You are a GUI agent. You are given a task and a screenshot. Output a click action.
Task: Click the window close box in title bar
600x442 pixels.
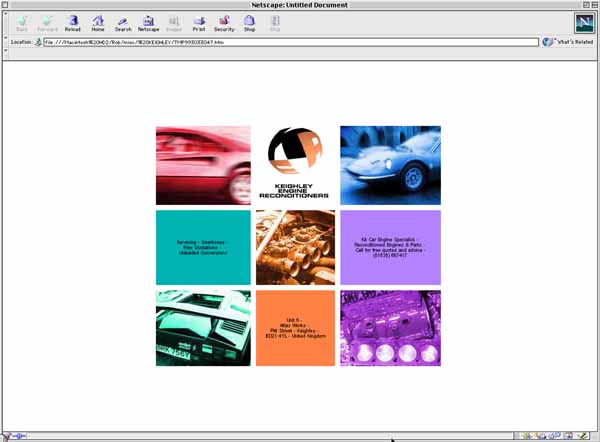[5, 5]
